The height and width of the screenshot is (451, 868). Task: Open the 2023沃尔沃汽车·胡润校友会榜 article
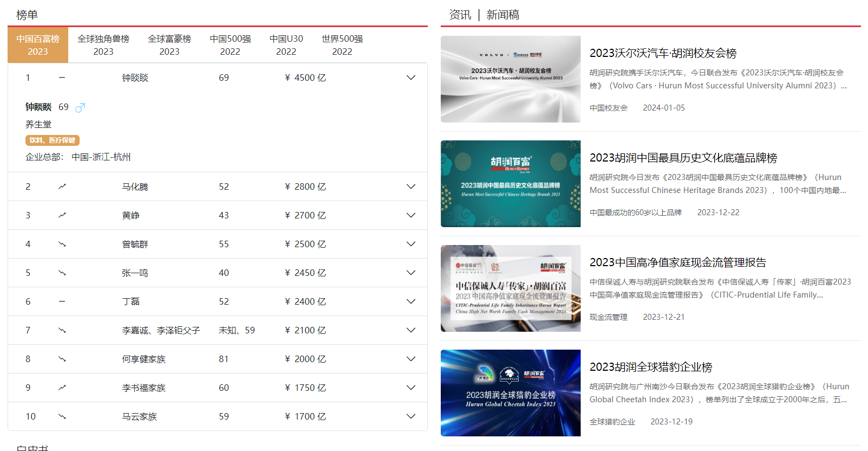(663, 53)
